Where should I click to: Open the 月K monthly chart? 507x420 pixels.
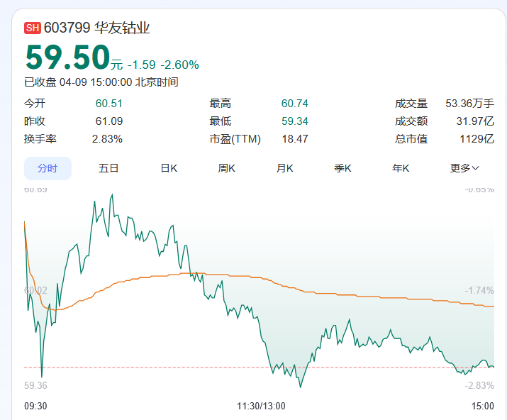coord(285,168)
